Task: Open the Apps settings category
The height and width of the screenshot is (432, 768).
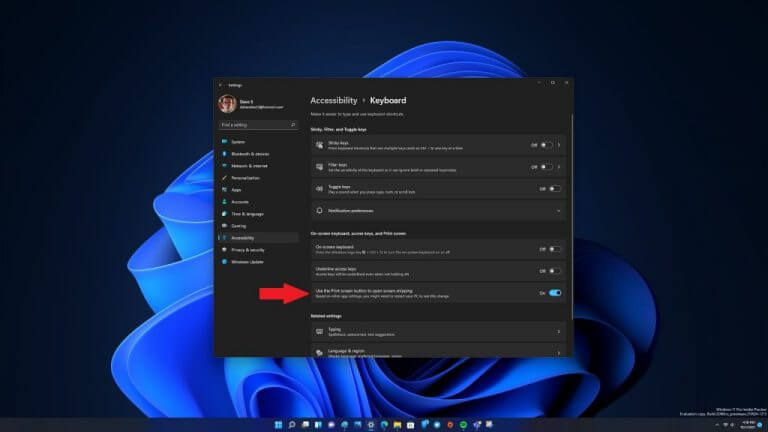Action: (258, 190)
